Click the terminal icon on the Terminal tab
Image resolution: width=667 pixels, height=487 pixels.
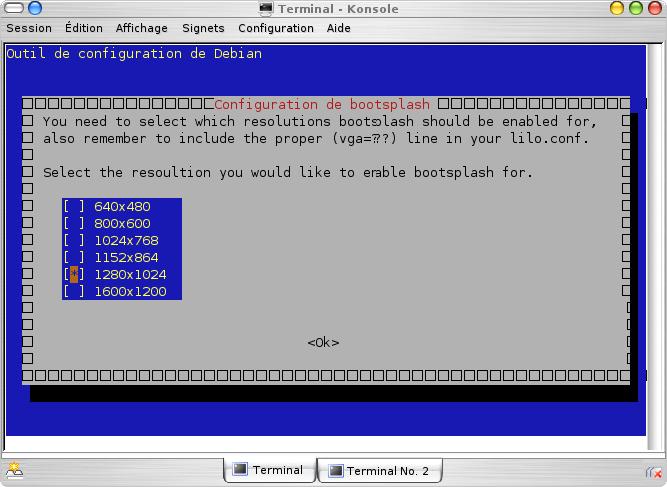click(x=240, y=471)
